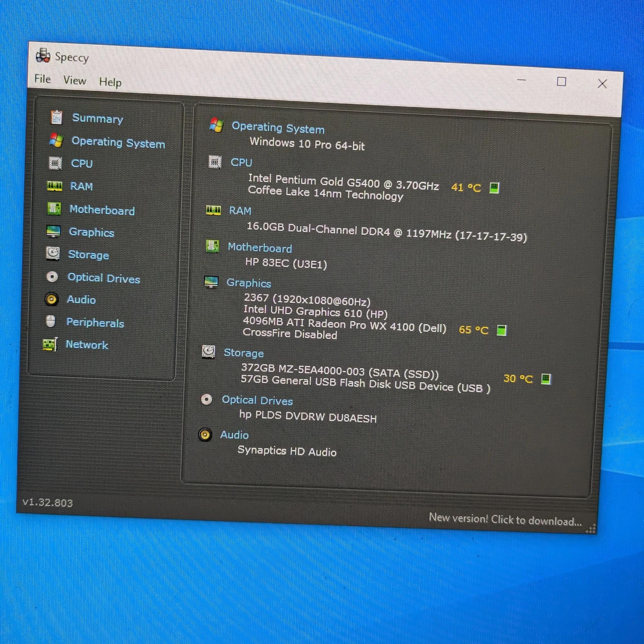This screenshot has width=644, height=644.
Task: Open Peripherals section from sidebar
Action: point(95,322)
